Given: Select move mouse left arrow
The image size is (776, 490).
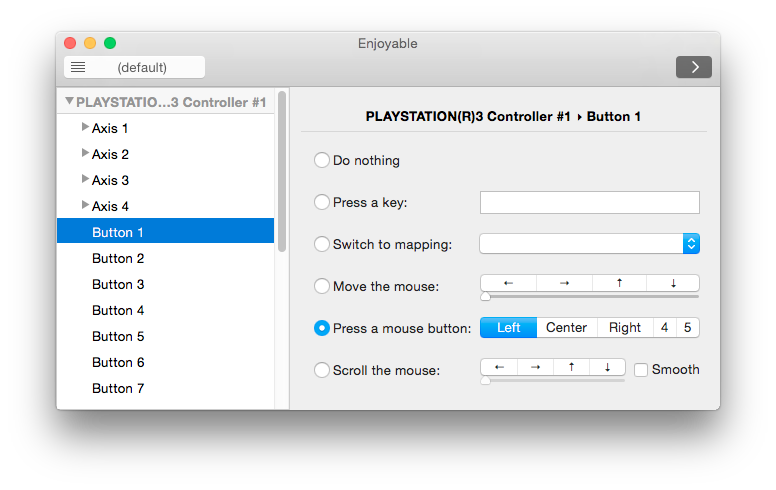Looking at the screenshot, I should [x=508, y=283].
